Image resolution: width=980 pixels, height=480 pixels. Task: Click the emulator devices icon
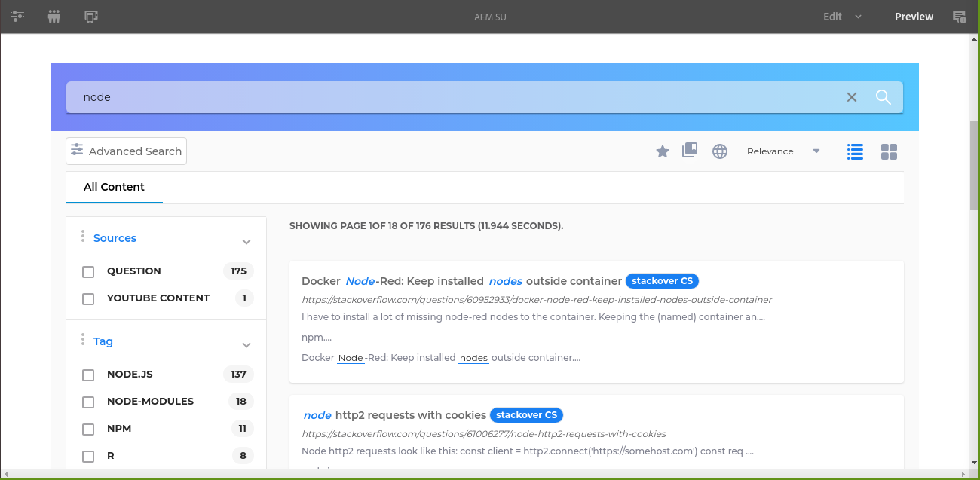(91, 17)
